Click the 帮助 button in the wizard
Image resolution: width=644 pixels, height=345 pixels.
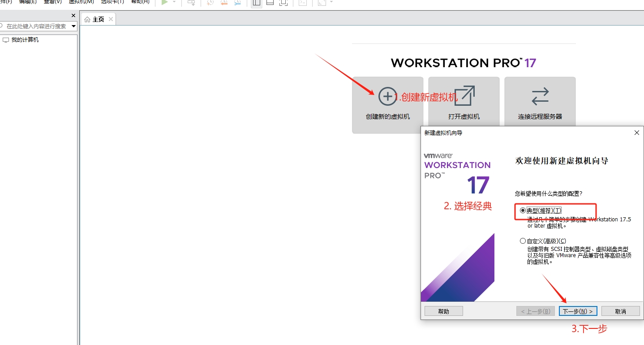click(444, 311)
